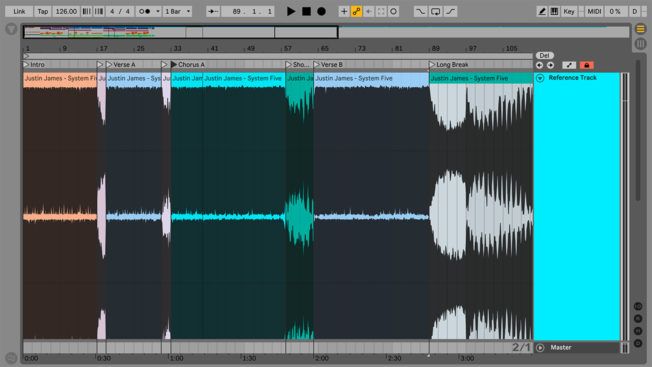Image resolution: width=652 pixels, height=367 pixels.
Task: Click the Re-enable Automation icon
Action: click(368, 11)
